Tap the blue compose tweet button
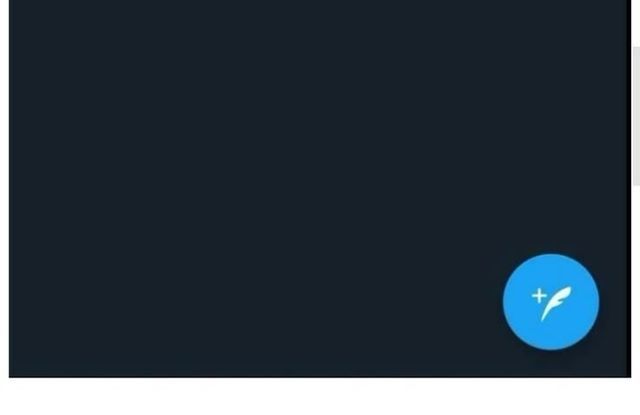This screenshot has width=640, height=415. (551, 302)
